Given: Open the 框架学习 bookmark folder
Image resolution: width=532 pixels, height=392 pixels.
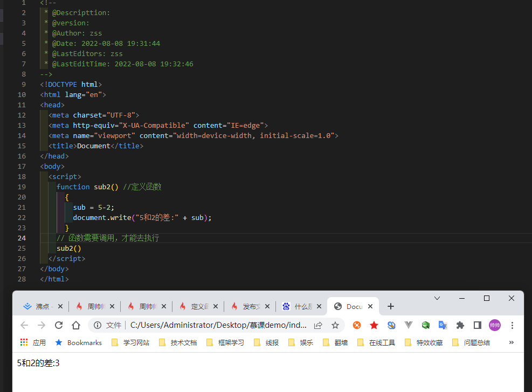Looking at the screenshot, I should tap(225, 342).
